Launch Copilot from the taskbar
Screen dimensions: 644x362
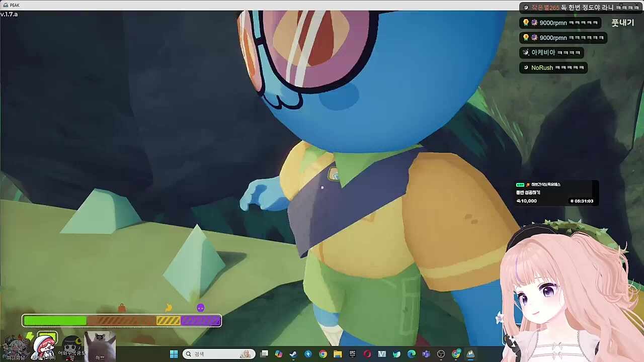click(x=279, y=354)
